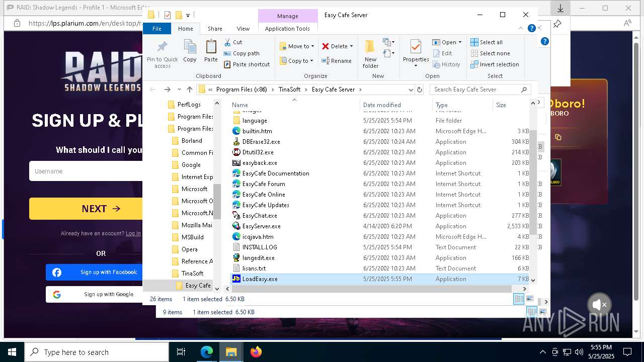This screenshot has width=644, height=362.
Task: Click the Up one level arrow
Action: (x=190, y=89)
